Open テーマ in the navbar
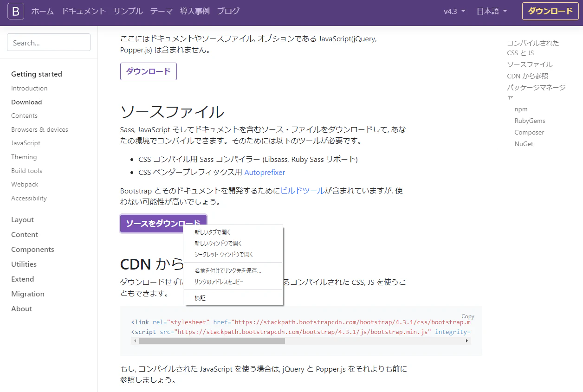This screenshot has height=392, width=583. click(162, 11)
